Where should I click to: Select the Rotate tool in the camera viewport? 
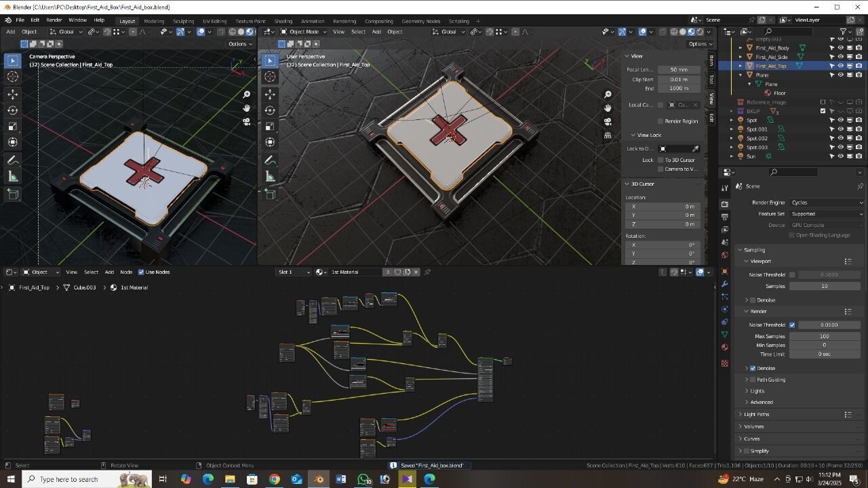pos(13,110)
